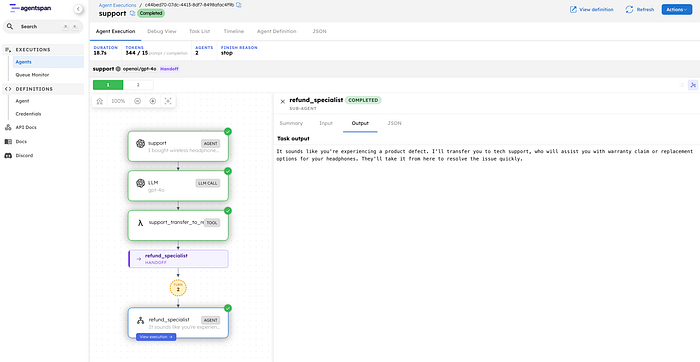Screen dimensions: 700x362
Task: Switch to Agent Execution tab
Action: (x=115, y=31)
